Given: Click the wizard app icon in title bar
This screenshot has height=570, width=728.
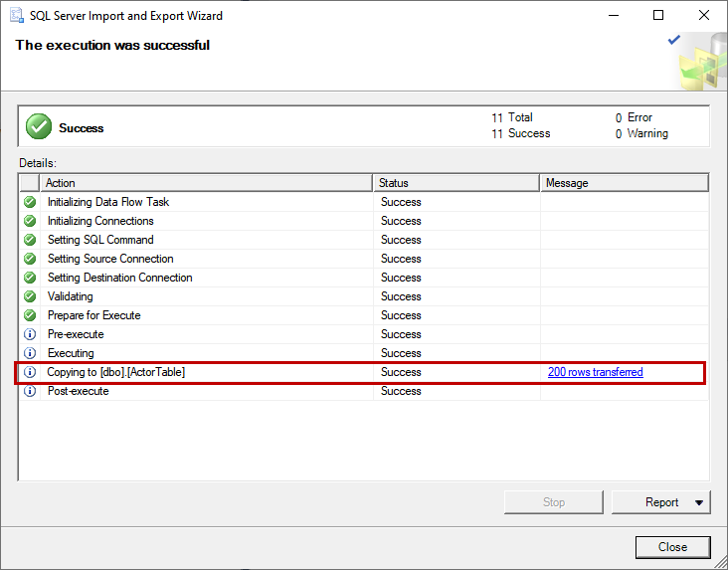Looking at the screenshot, I should tap(16, 15).
